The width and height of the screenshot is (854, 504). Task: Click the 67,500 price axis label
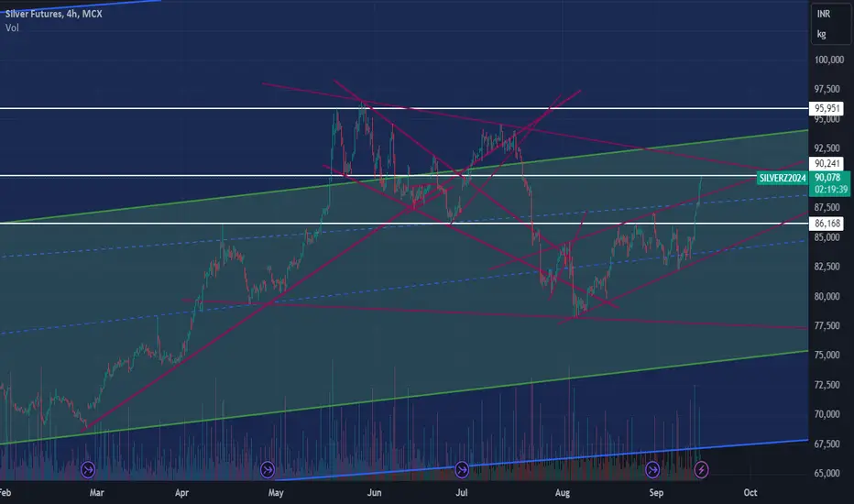[x=827, y=444]
